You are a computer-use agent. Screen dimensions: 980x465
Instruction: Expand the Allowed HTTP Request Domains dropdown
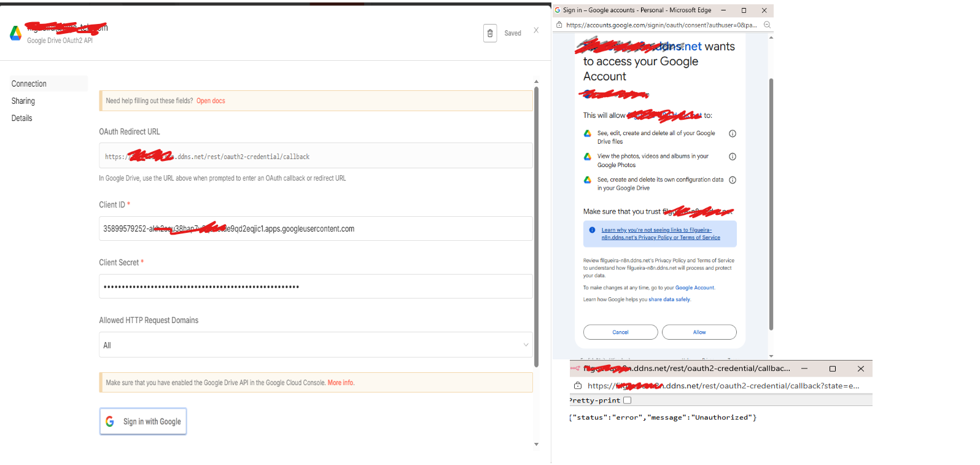click(x=316, y=345)
